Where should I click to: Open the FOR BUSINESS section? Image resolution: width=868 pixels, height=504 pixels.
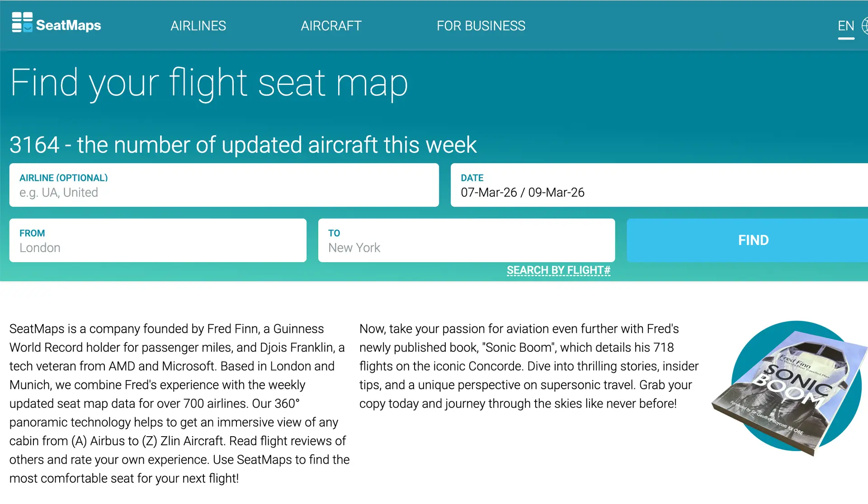tap(481, 26)
